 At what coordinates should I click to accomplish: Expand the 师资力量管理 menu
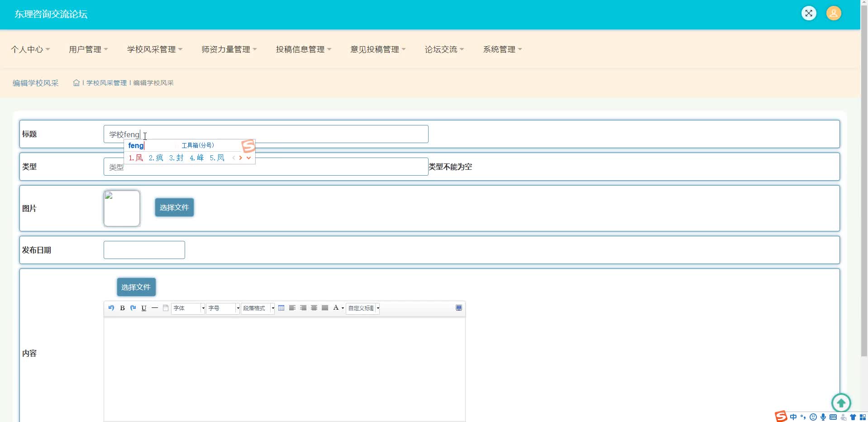pyautogui.click(x=229, y=49)
